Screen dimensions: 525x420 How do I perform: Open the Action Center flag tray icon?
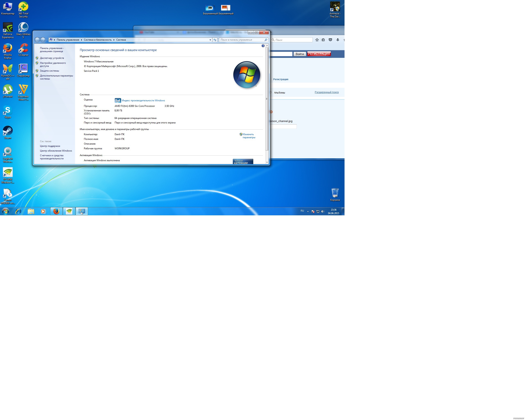click(x=313, y=211)
